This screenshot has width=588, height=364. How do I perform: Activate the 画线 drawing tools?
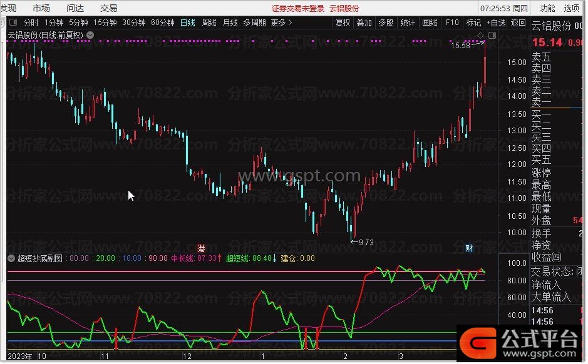click(x=430, y=23)
